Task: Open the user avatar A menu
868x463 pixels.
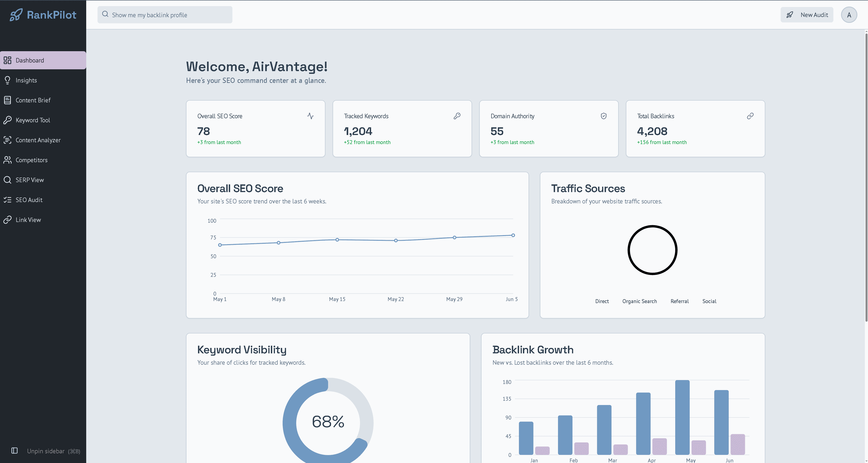Action: (x=849, y=15)
